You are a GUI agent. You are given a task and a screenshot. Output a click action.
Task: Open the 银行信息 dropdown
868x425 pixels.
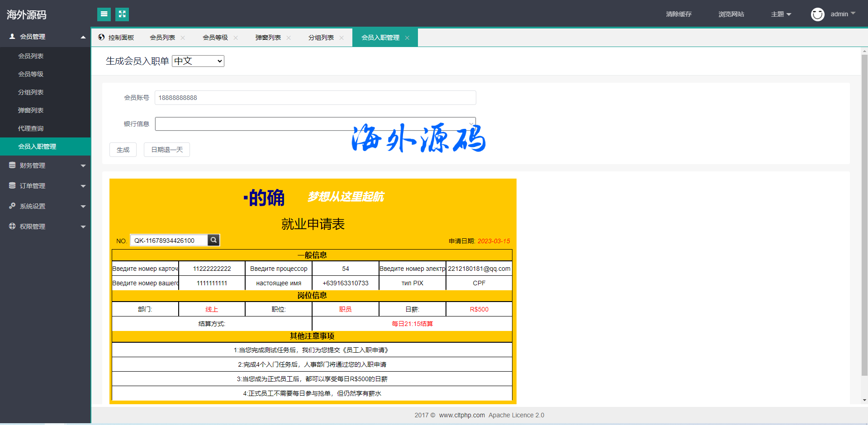[x=315, y=124]
